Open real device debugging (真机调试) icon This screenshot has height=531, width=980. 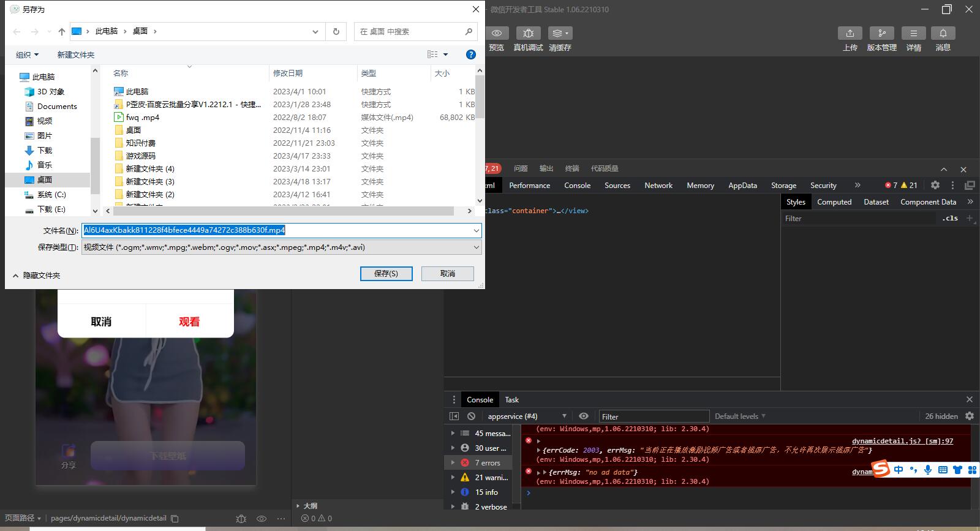pyautogui.click(x=528, y=33)
